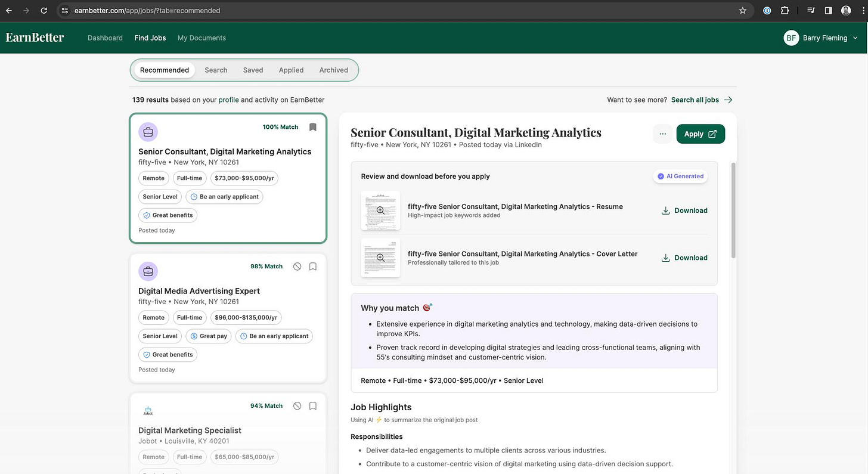The width and height of the screenshot is (868, 474).
Task: Click the Great pay tag
Action: click(x=209, y=336)
